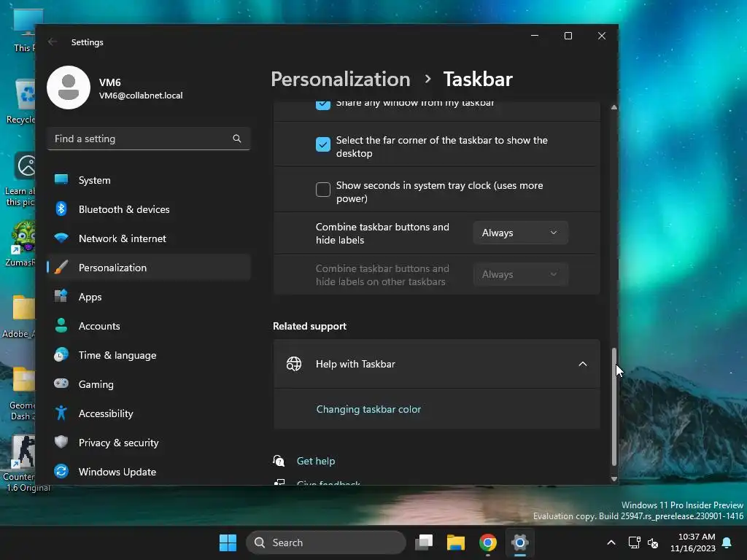This screenshot has width=747, height=560.
Task: Enable Show seconds in system tray clock
Action: coord(323,190)
